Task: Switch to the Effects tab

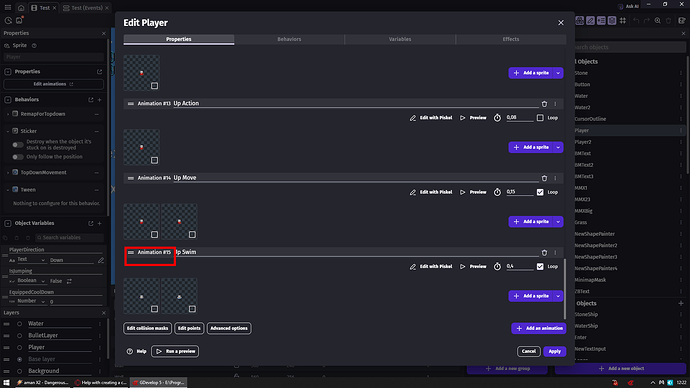Action: click(x=510, y=39)
